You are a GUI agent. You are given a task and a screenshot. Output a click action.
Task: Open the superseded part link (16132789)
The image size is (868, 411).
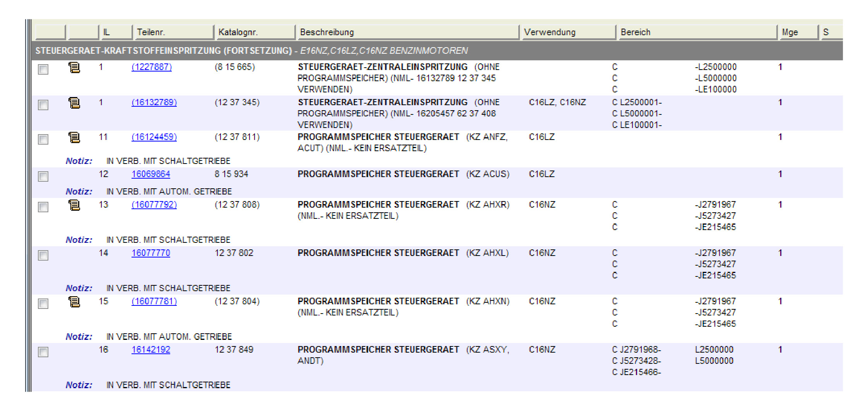click(x=154, y=102)
